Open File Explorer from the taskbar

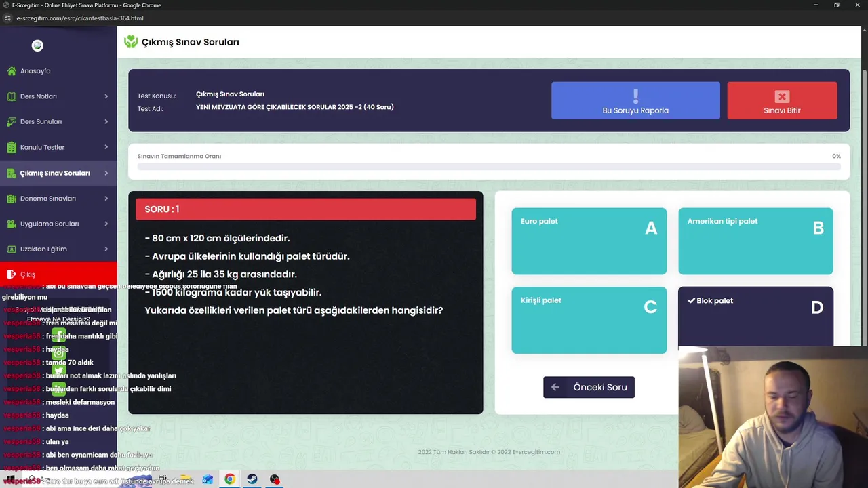coord(186,479)
